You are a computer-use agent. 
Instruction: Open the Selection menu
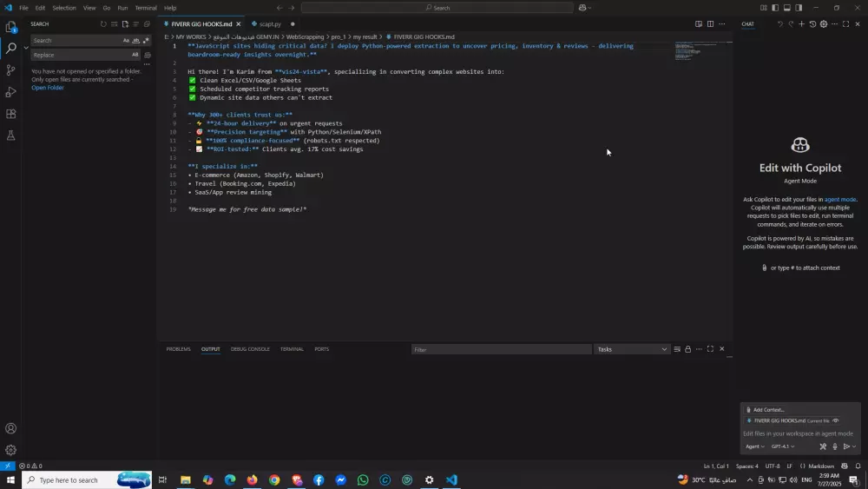click(64, 8)
